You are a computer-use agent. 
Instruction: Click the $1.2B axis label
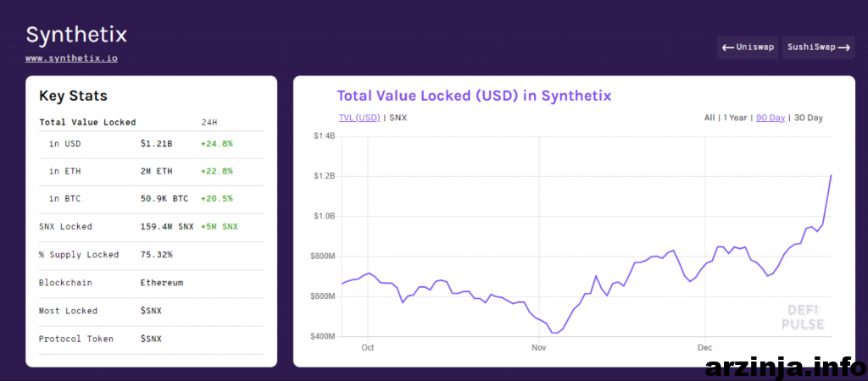[x=324, y=176]
